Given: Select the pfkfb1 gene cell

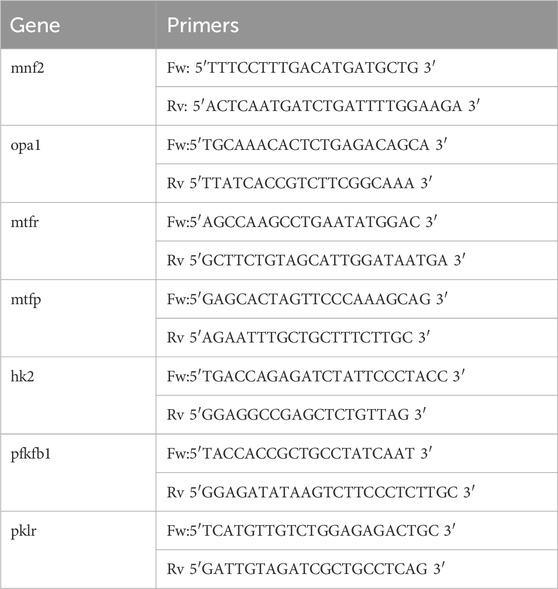Looking at the screenshot, I should click(x=78, y=473).
